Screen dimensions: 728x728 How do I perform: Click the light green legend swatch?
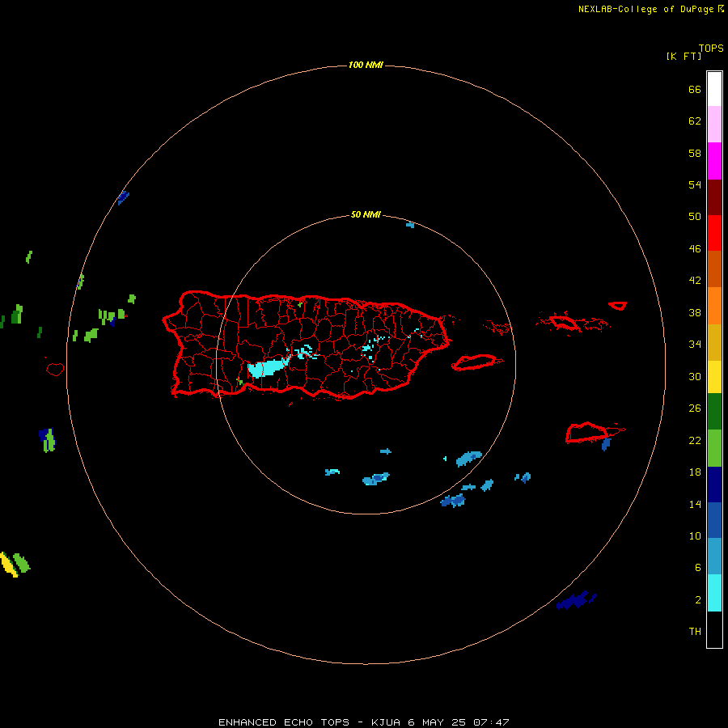(x=714, y=448)
